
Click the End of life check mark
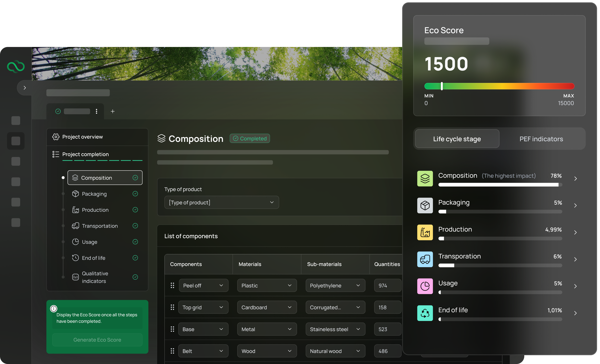[135, 258]
